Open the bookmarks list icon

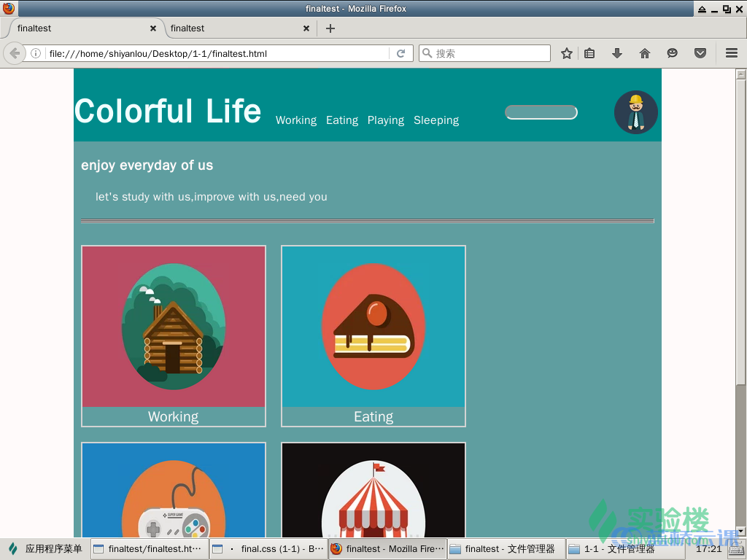click(x=589, y=53)
